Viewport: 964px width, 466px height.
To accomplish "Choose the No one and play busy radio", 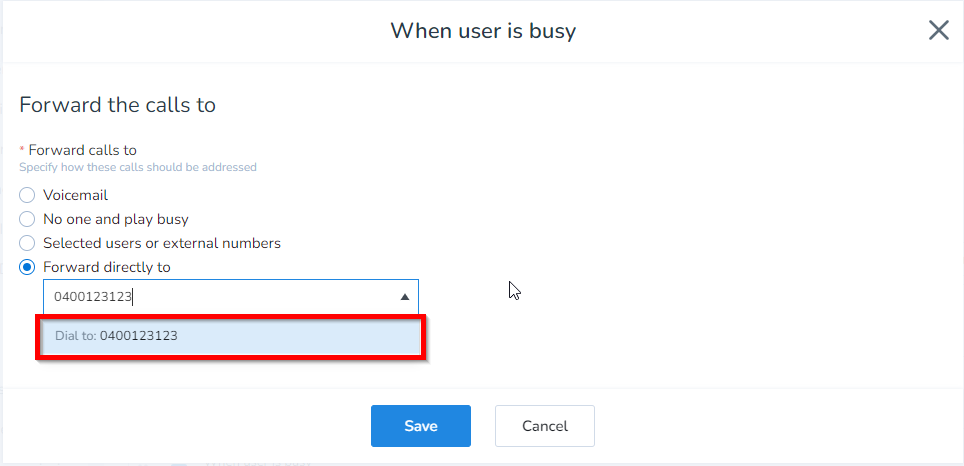I will pos(27,219).
